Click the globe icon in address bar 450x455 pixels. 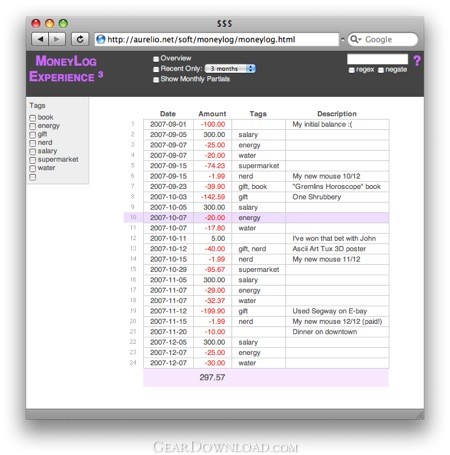tap(100, 39)
